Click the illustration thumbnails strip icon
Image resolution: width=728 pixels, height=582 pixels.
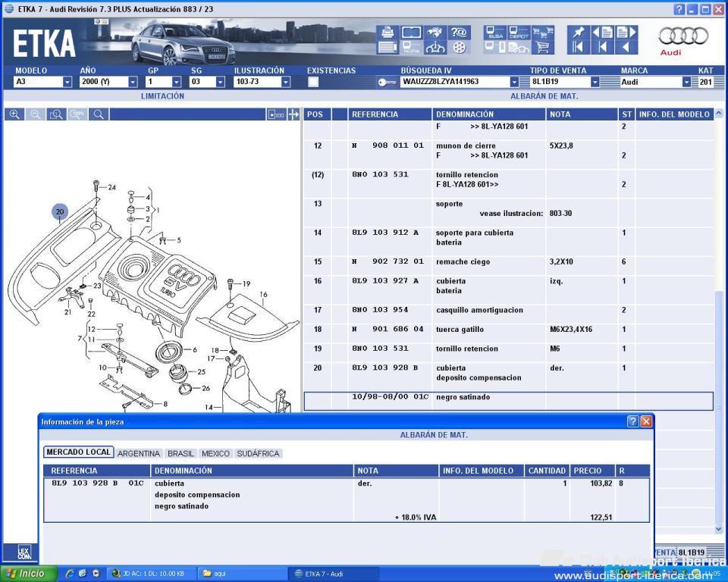(276, 114)
